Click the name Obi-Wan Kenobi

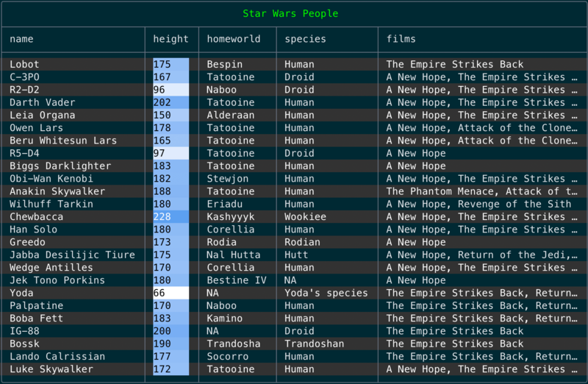[51, 179]
